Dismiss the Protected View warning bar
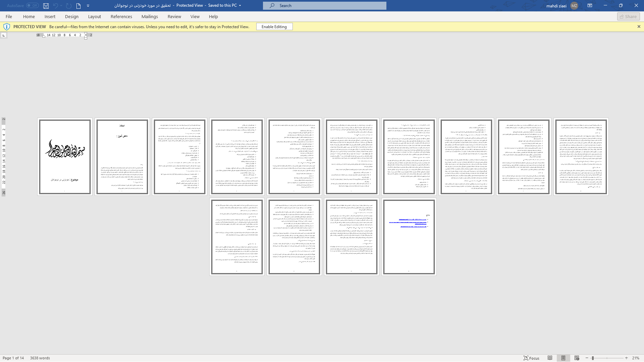The width and height of the screenshot is (644, 362). pyautogui.click(x=639, y=26)
